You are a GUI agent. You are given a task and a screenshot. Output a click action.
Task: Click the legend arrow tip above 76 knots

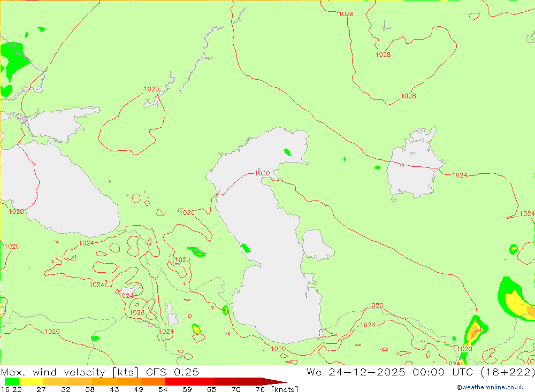(275, 381)
